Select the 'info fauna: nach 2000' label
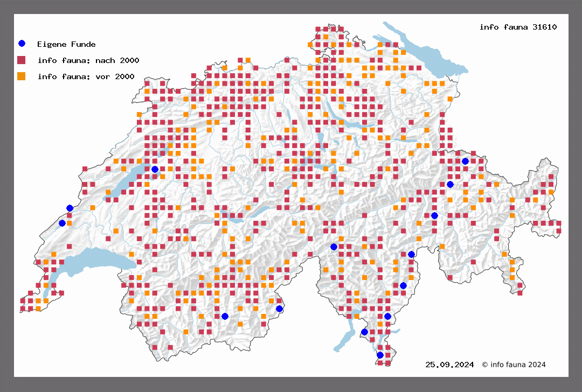This screenshot has width=582, height=392. [x=88, y=60]
